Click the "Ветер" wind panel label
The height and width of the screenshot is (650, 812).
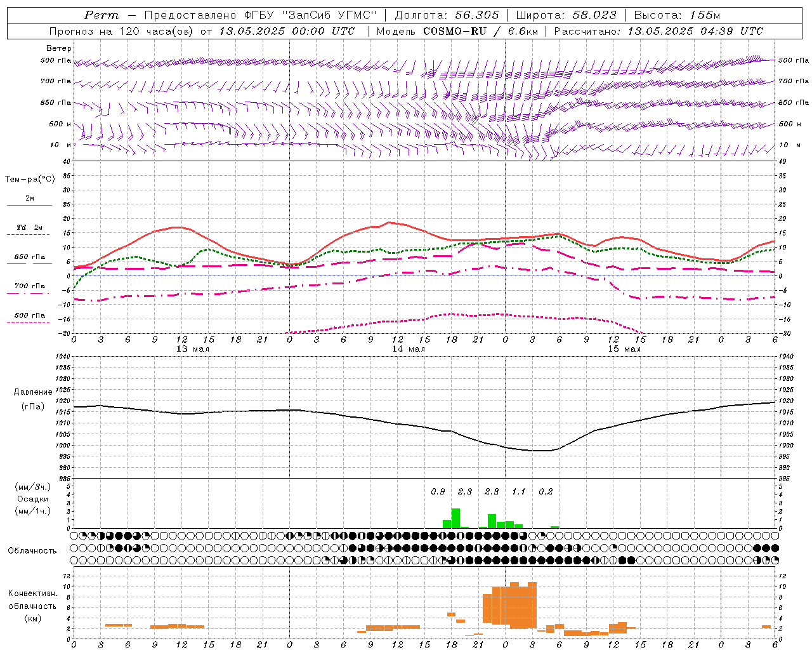(x=59, y=48)
